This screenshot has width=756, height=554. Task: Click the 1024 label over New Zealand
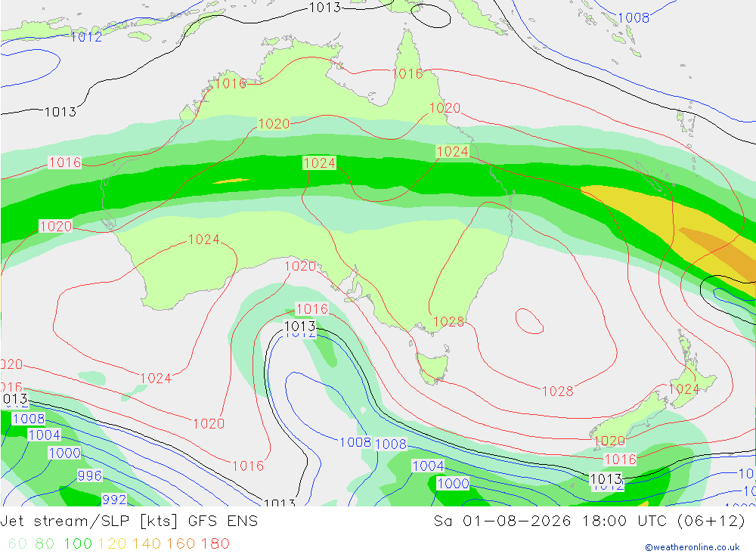(683, 389)
